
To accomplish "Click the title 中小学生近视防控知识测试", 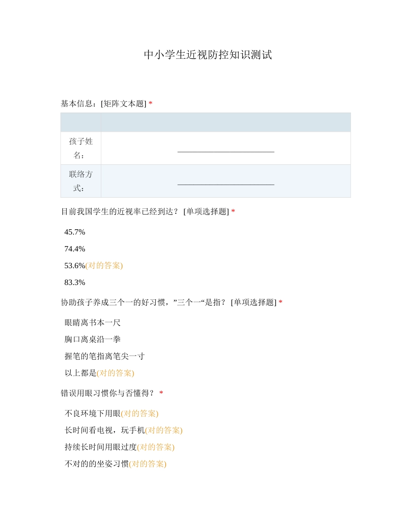I will pos(208,55).
